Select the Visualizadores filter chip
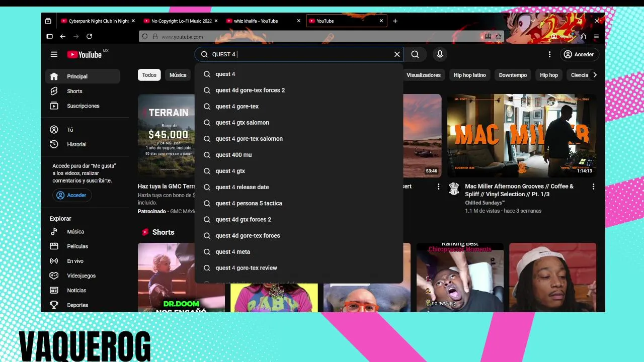 pyautogui.click(x=423, y=75)
